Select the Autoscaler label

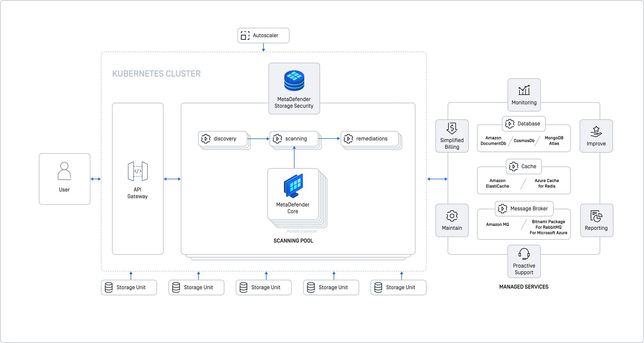point(265,36)
